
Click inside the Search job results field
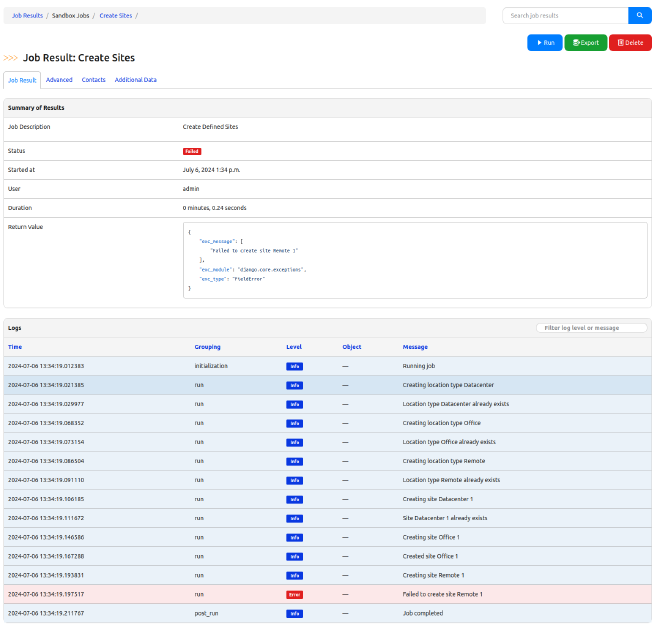565,16
